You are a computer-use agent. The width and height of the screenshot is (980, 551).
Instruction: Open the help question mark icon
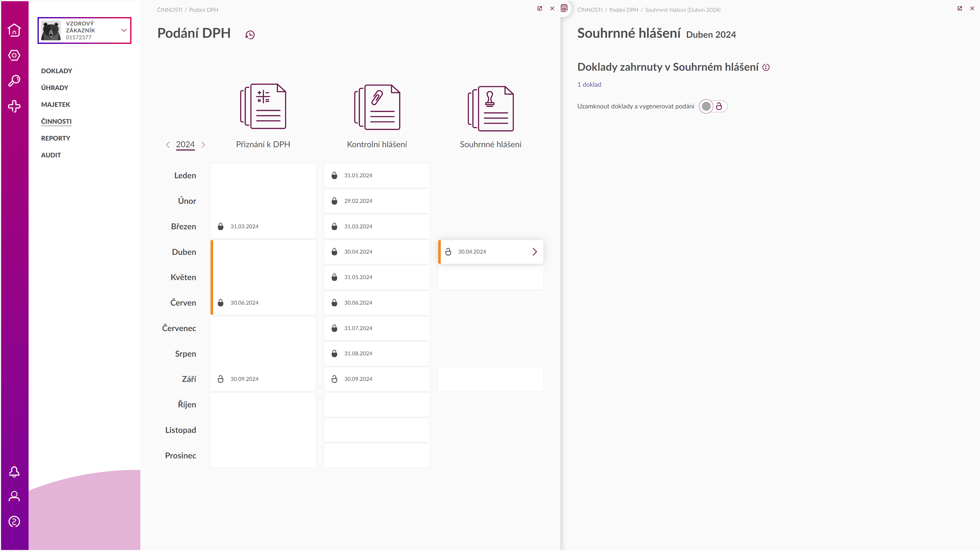click(x=14, y=522)
